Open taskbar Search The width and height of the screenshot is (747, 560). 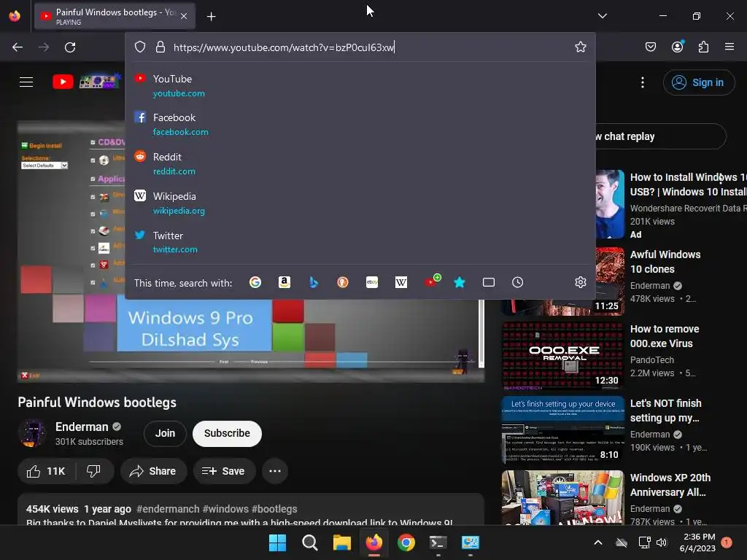309,542
